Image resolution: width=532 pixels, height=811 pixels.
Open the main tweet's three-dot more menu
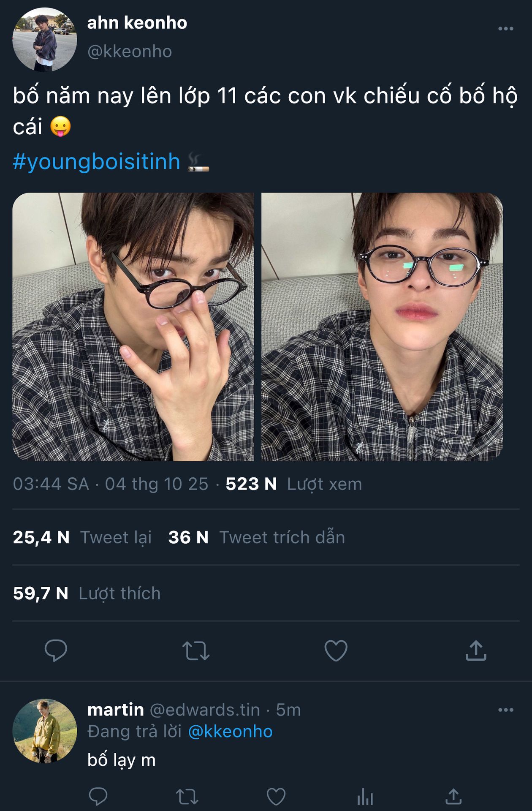[x=505, y=29]
